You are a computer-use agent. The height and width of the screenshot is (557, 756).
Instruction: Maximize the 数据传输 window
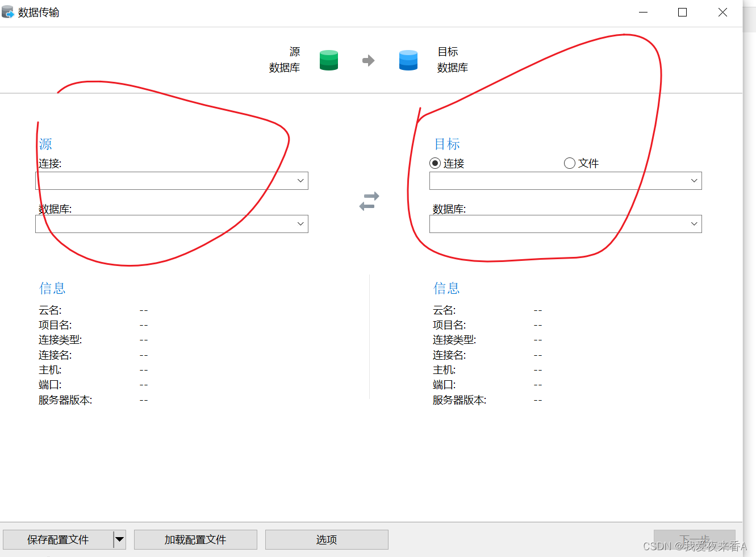click(x=683, y=12)
